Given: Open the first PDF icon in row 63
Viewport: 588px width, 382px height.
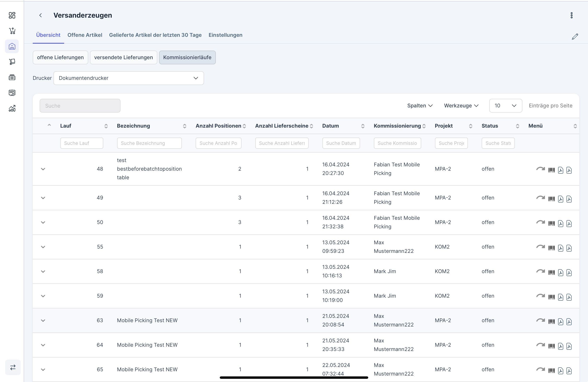Looking at the screenshot, I should [x=560, y=322].
